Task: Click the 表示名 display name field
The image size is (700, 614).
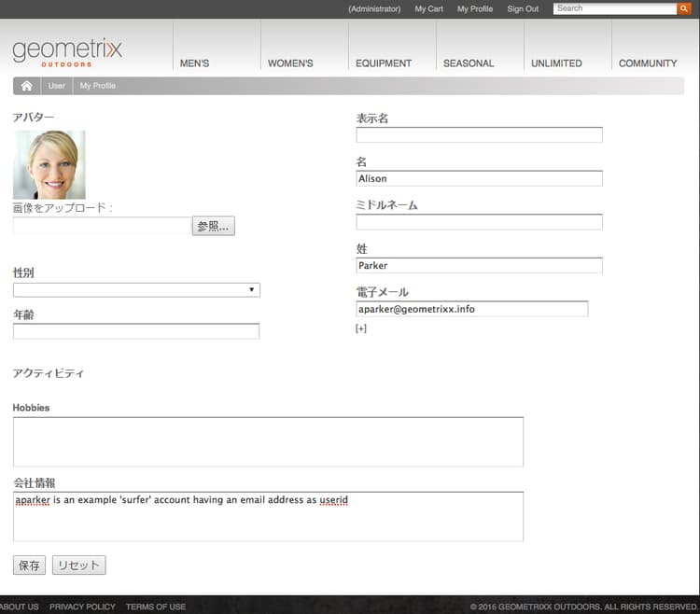Action: [479, 134]
